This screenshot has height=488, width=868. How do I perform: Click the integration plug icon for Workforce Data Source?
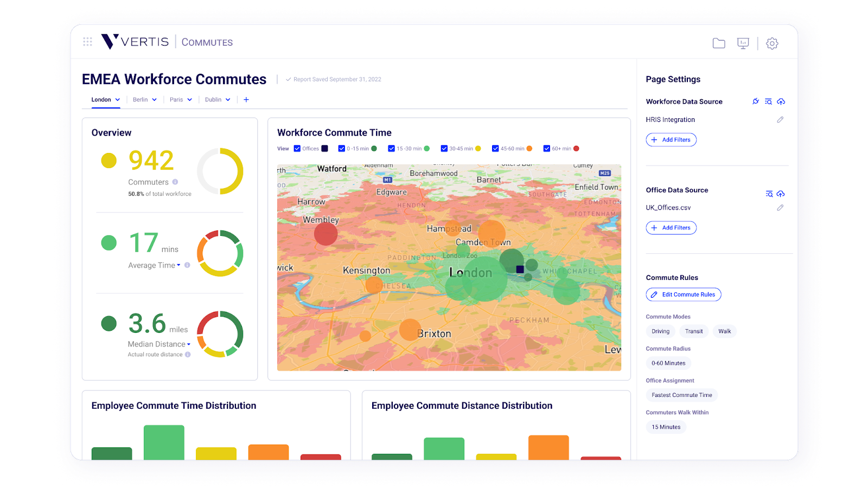[x=755, y=101]
